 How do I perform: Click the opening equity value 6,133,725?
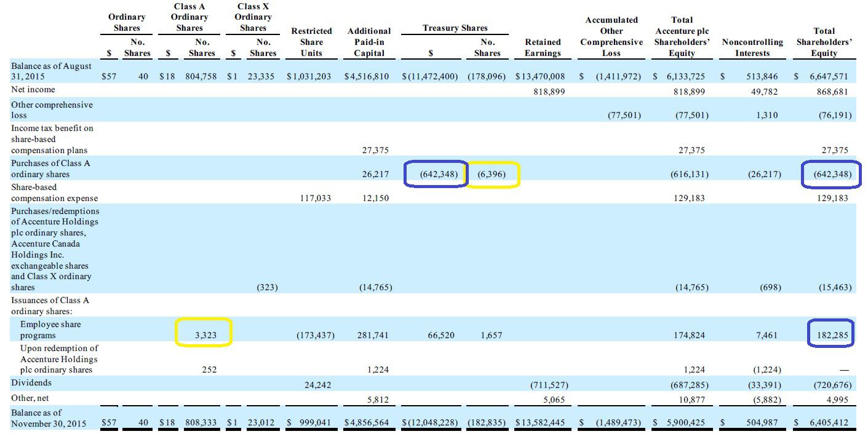(x=686, y=77)
